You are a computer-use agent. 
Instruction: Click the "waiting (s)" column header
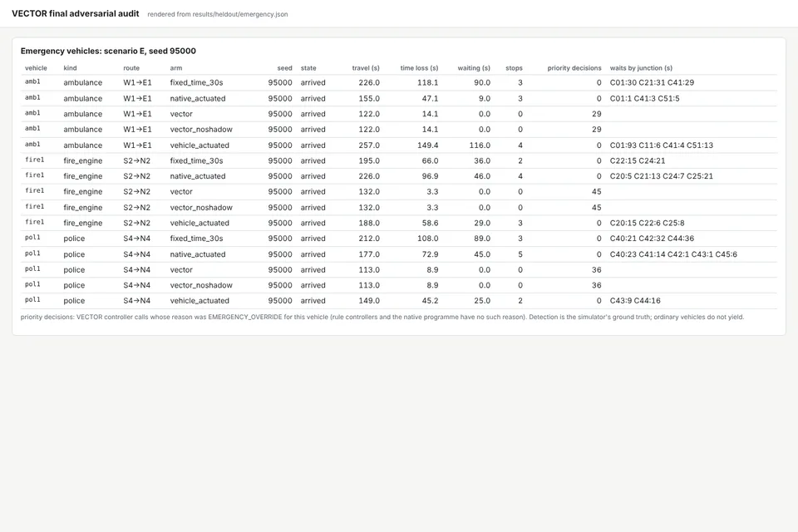tap(474, 67)
